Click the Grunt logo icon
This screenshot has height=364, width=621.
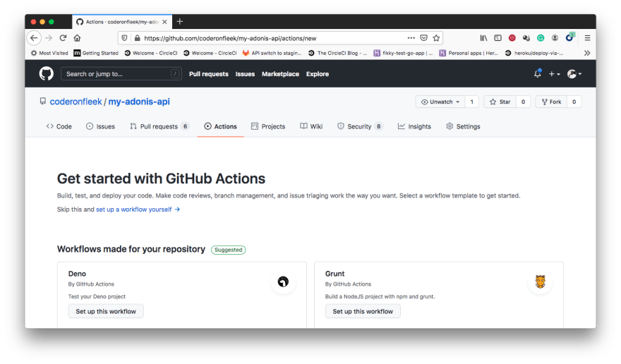541,281
